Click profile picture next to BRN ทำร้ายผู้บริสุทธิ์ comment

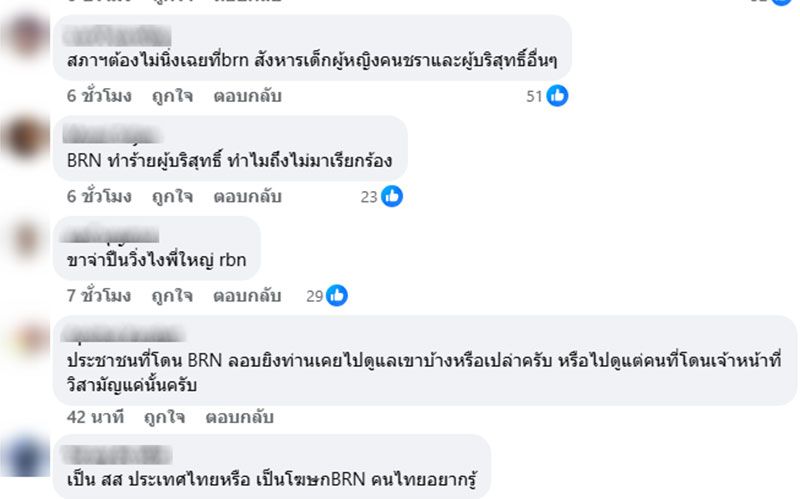[24, 138]
